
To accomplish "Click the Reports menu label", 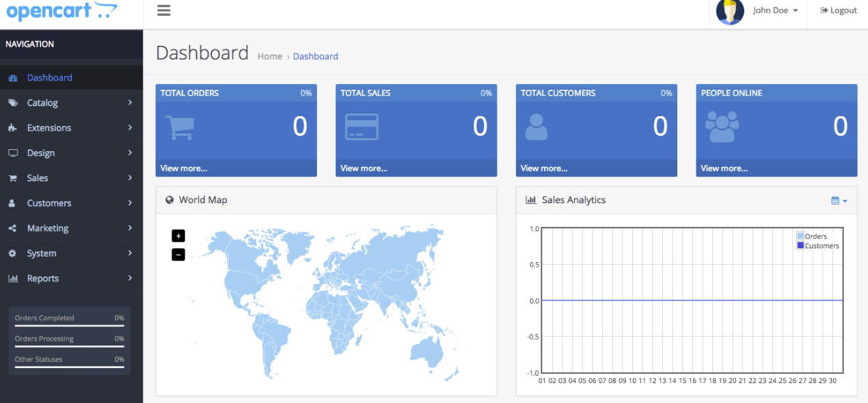I will (x=43, y=278).
